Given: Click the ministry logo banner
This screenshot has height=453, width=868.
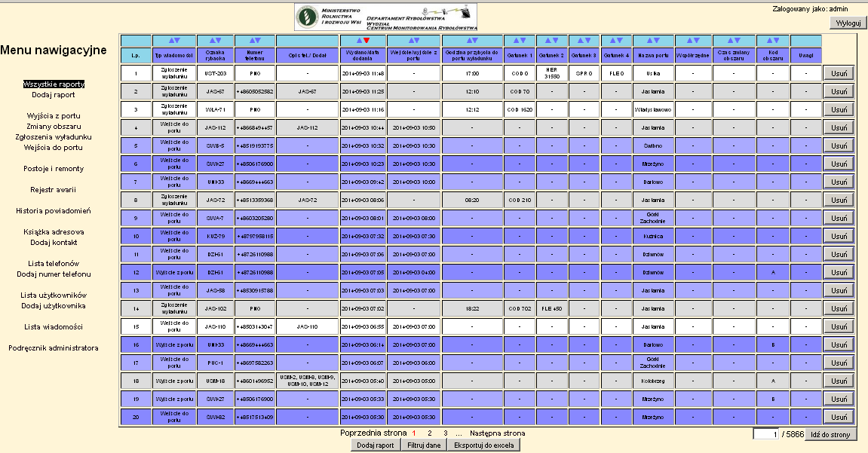Looking at the screenshot, I should coord(386,17).
